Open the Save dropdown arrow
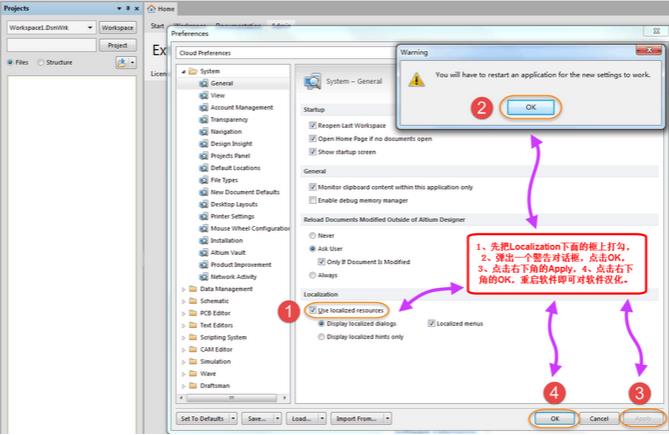The height and width of the screenshot is (435, 669). click(277, 419)
